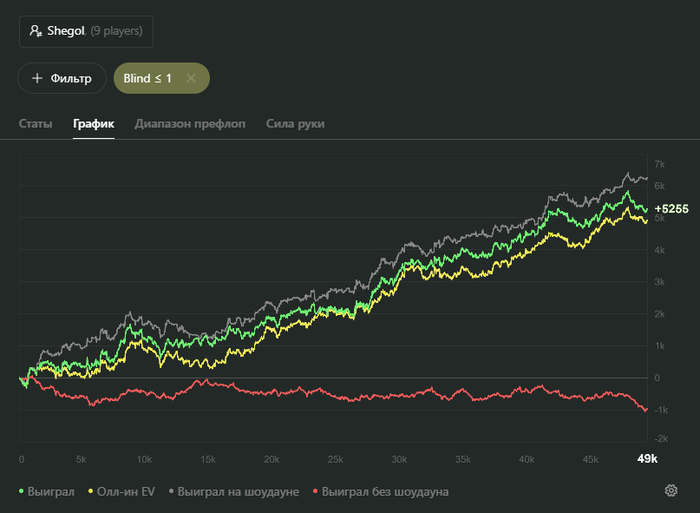Click the +5255 result value label
This screenshot has height=513, width=700.
tap(671, 210)
